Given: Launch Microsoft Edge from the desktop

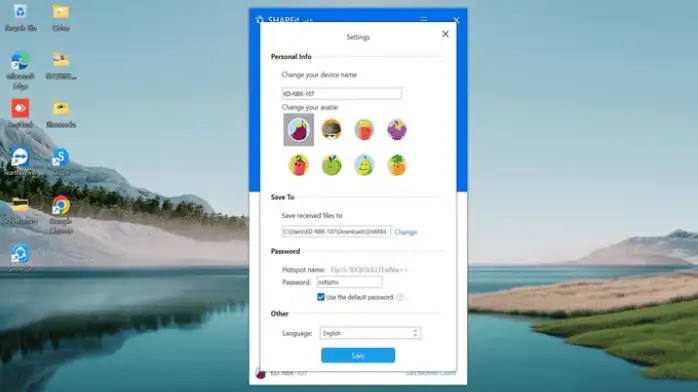Looking at the screenshot, I should point(20,70).
